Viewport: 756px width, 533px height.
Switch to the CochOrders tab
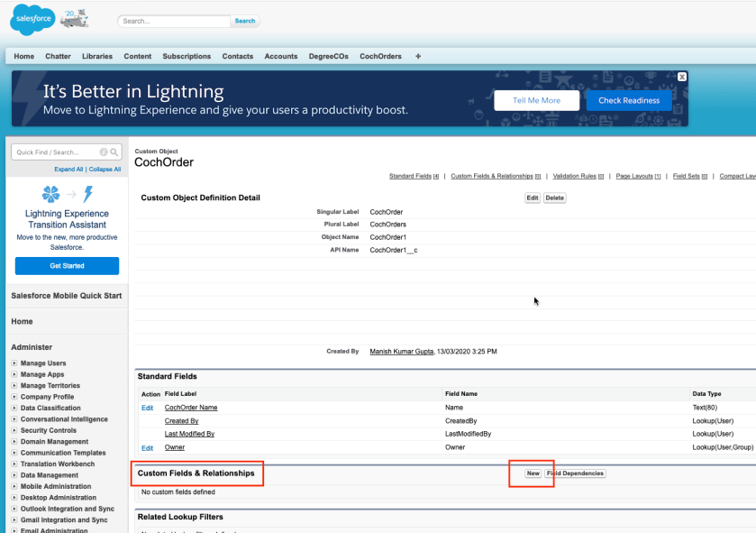pos(380,56)
